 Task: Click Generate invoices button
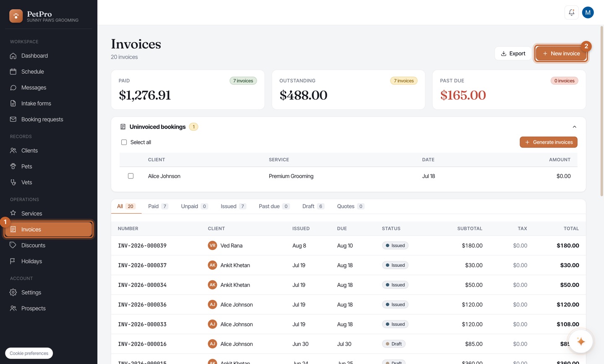(548, 142)
